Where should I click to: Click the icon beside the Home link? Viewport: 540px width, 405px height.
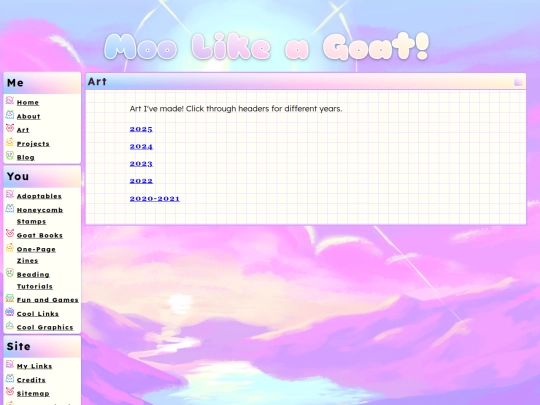click(10, 101)
